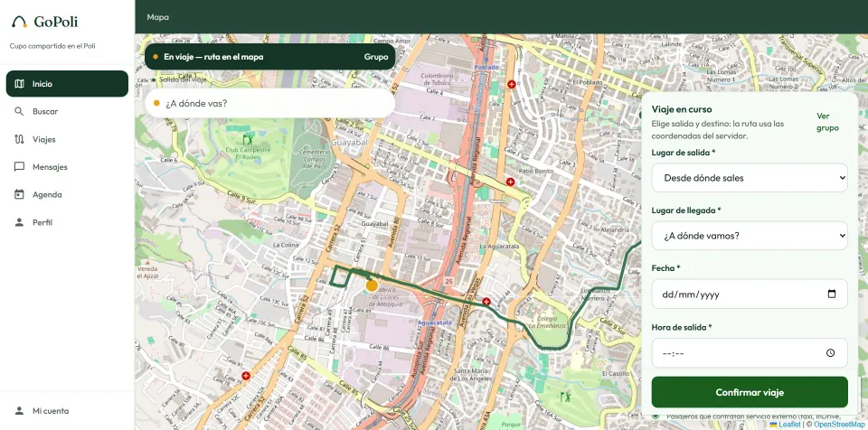Click the hospital marker near Carrera 52A

[x=246, y=376]
